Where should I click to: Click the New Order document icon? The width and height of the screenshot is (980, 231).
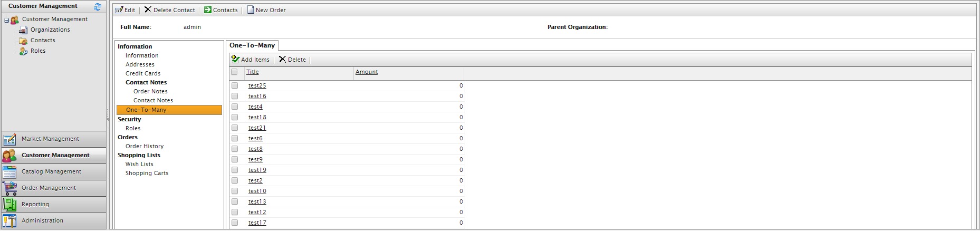[251, 10]
